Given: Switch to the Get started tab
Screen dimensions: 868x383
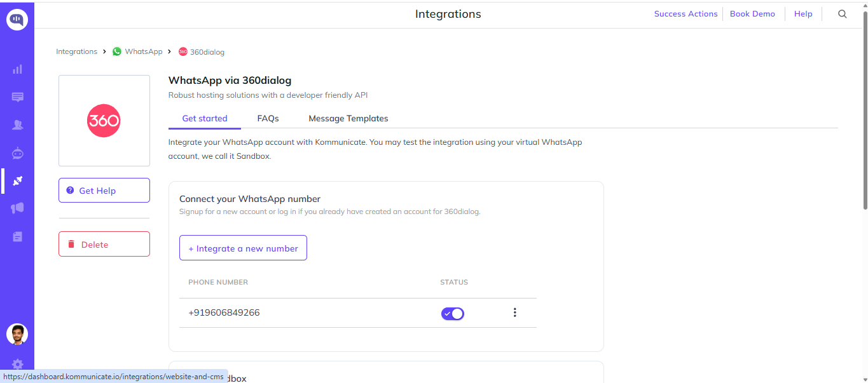Looking at the screenshot, I should [x=205, y=118].
